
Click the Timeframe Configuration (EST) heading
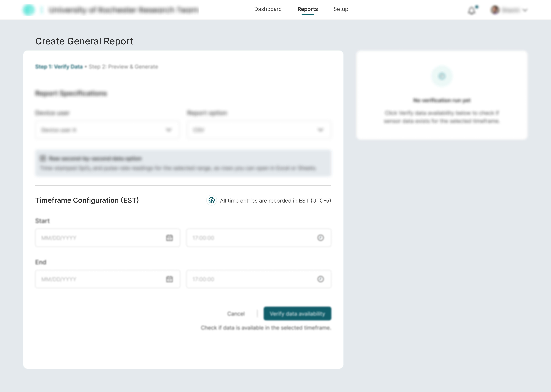click(87, 200)
